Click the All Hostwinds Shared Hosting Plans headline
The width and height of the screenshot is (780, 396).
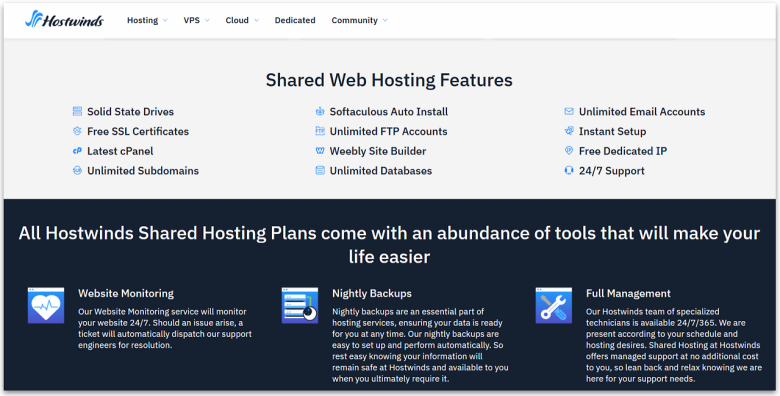pyautogui.click(x=389, y=245)
